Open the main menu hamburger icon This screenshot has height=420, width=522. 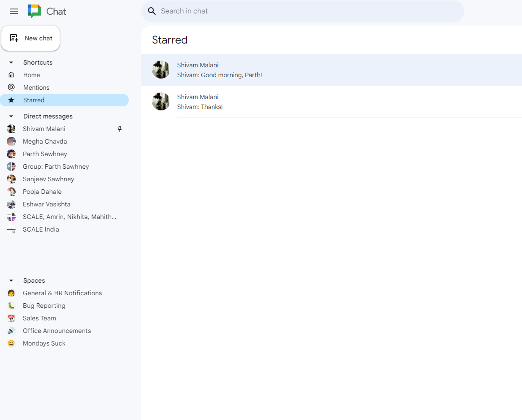pos(13,11)
